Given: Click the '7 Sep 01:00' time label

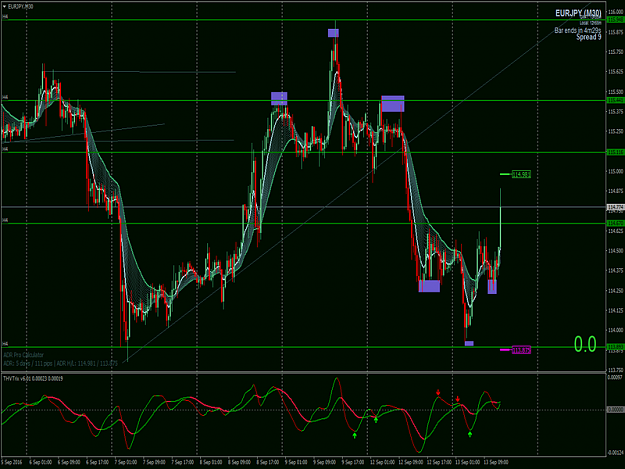Looking at the screenshot, I should (x=126, y=462).
